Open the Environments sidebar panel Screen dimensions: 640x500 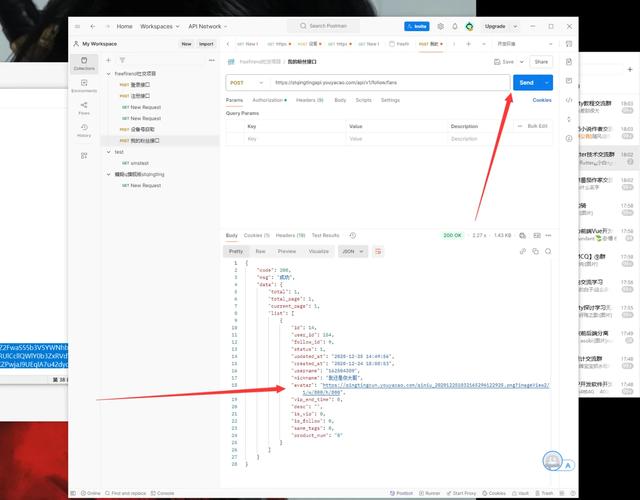(84, 86)
